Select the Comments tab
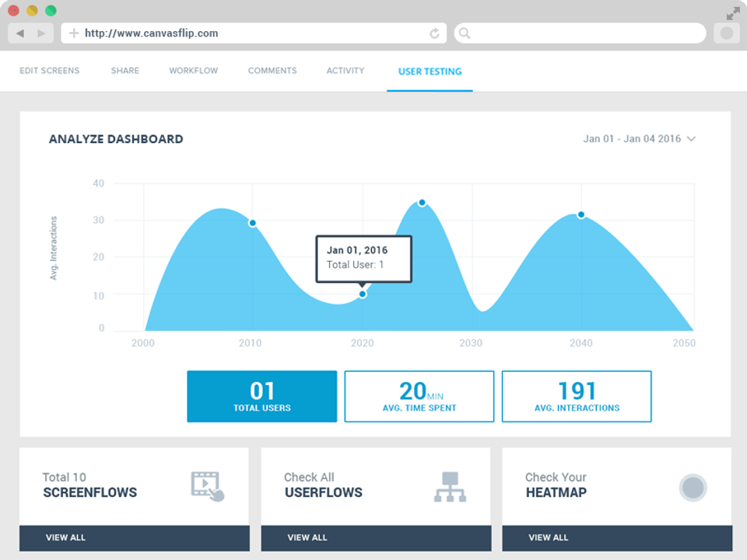Viewport: 747px width, 560px height. tap(272, 71)
